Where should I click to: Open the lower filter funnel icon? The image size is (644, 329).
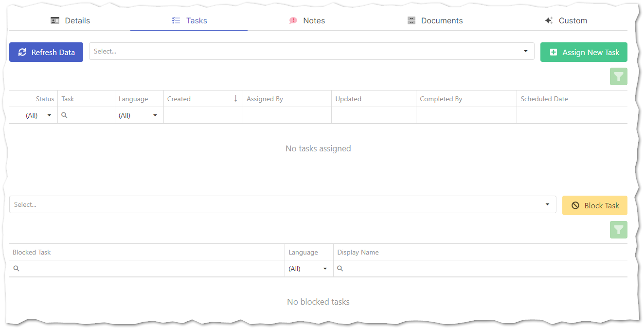618,230
